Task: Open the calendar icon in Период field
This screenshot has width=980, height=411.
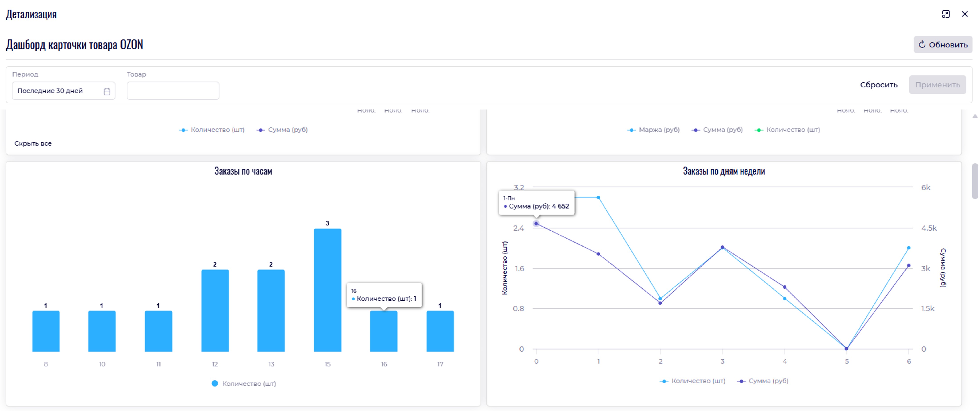Action: 107,91
